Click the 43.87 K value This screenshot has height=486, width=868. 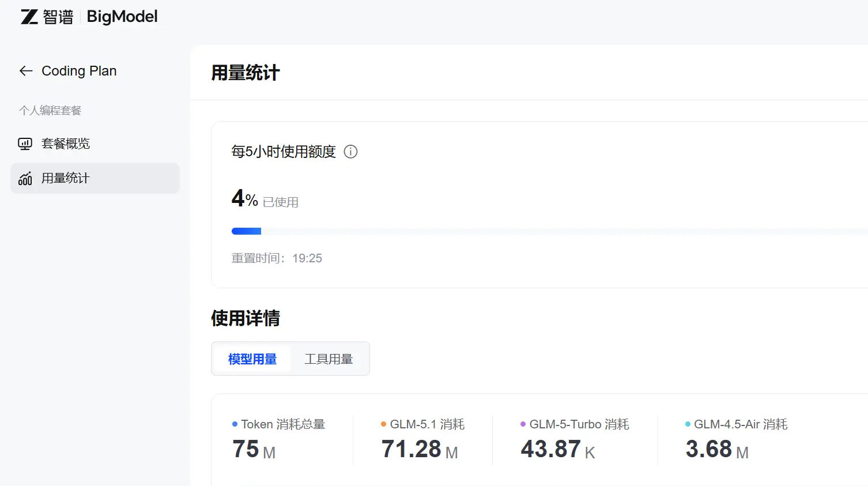tap(558, 449)
